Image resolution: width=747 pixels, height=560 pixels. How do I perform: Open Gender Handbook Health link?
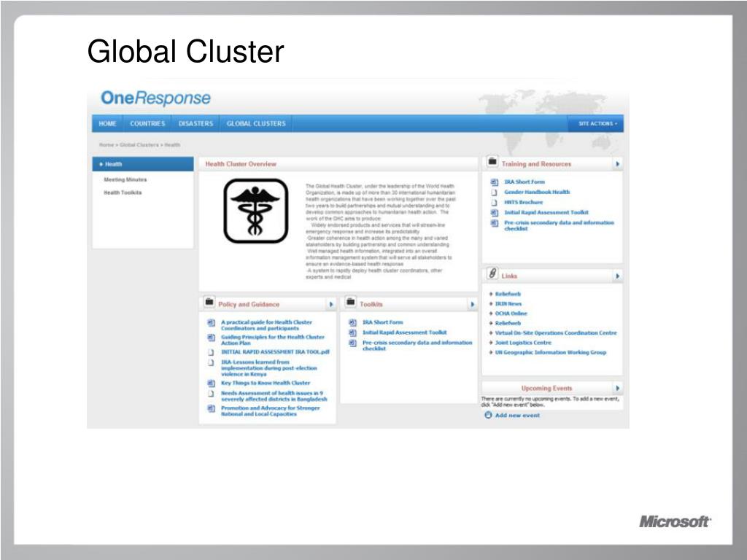[537, 192]
